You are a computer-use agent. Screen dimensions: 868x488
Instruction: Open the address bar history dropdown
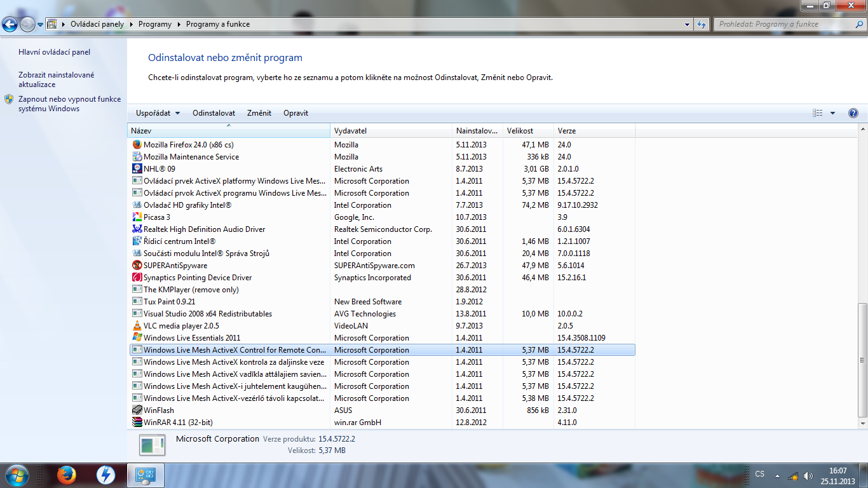688,24
